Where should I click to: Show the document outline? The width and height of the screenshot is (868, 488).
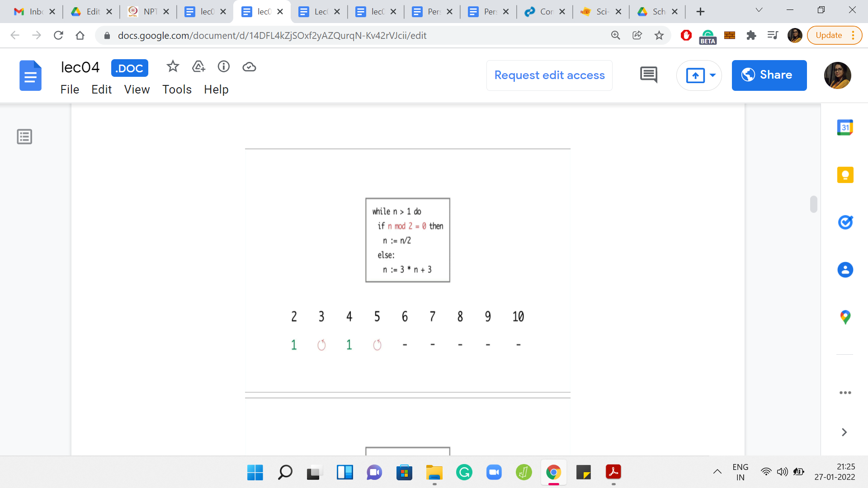pos(24,136)
